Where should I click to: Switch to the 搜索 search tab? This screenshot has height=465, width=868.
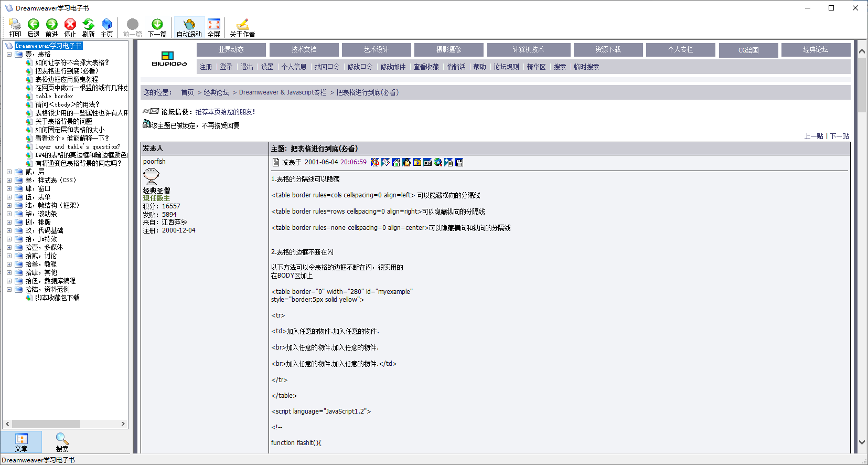click(62, 442)
